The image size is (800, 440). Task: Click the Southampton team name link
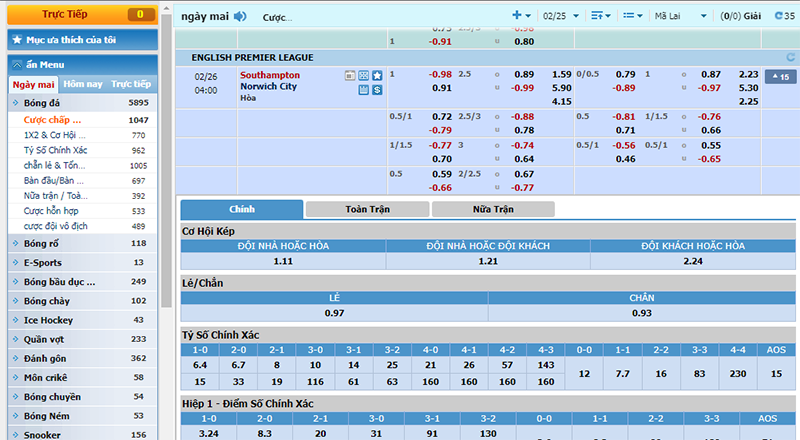tap(269, 75)
